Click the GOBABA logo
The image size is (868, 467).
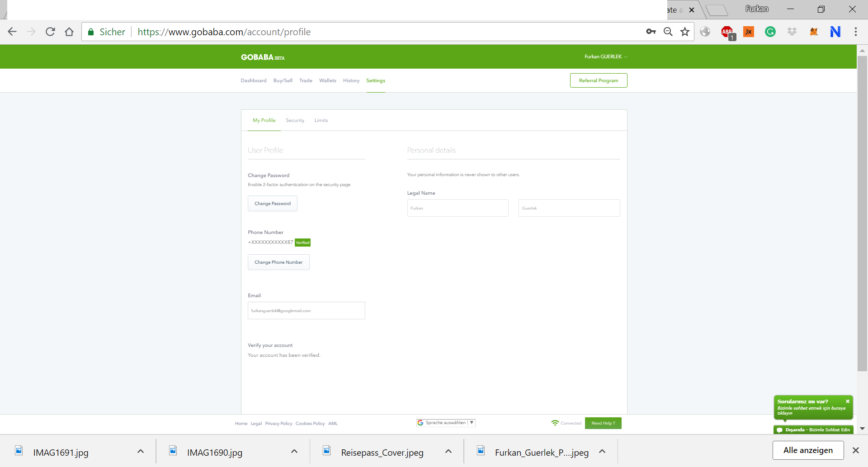[263, 57]
